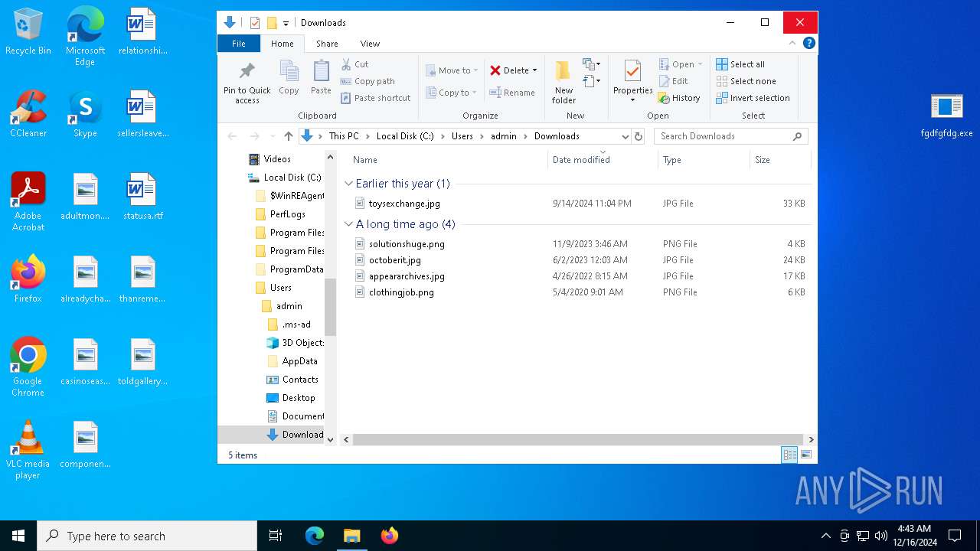Open the Open button dropdown
Image resolution: width=980 pixels, height=551 pixels.
[x=700, y=64]
